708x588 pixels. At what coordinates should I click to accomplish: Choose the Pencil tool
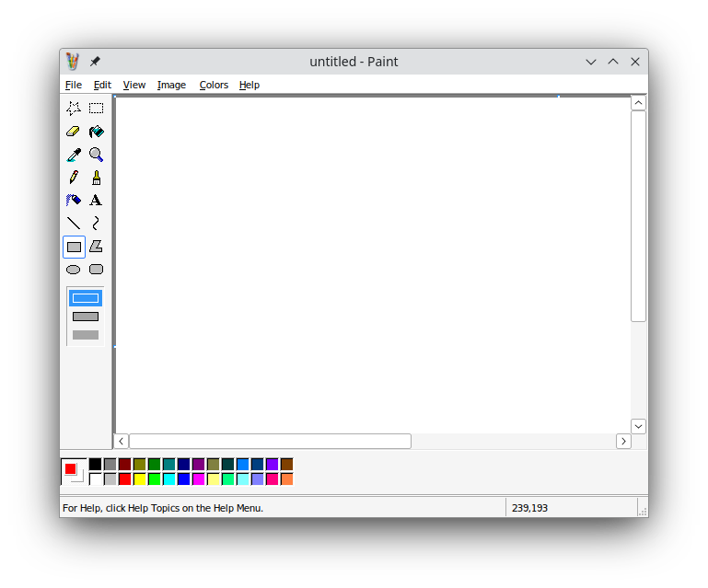tap(74, 178)
